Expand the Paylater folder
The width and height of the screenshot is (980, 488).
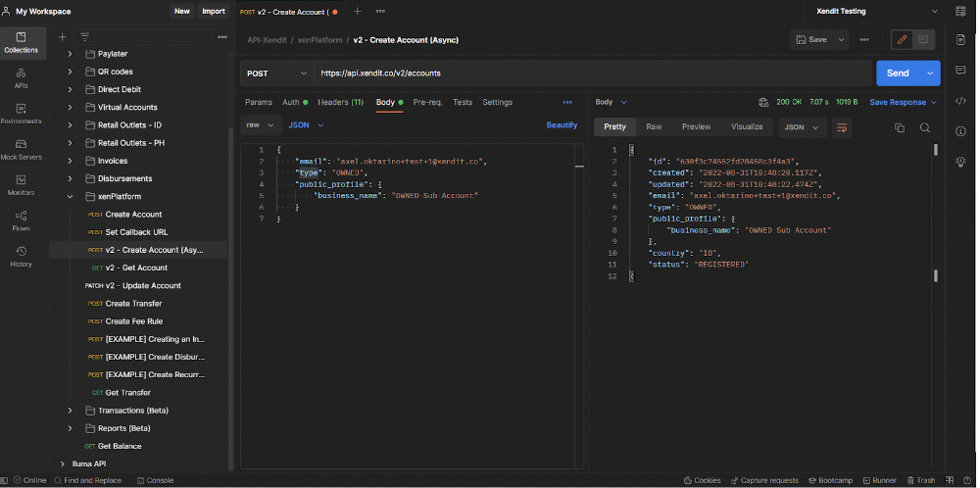[70, 54]
